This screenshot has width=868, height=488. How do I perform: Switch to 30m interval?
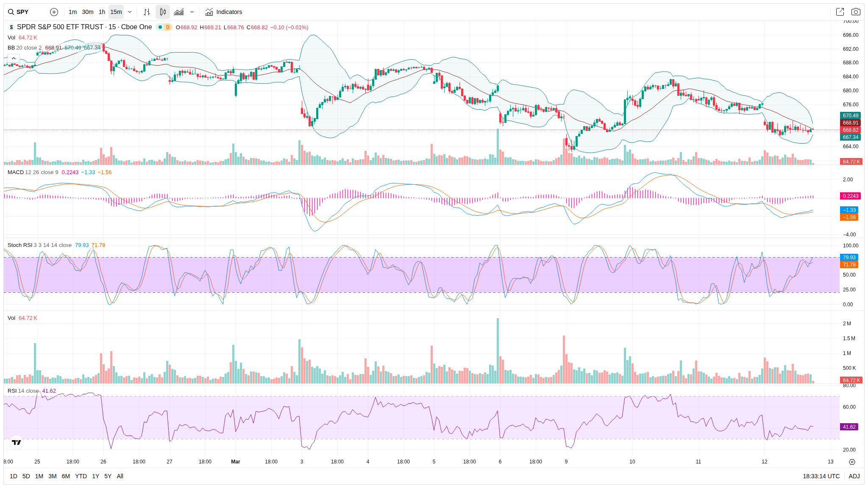pyautogui.click(x=88, y=12)
